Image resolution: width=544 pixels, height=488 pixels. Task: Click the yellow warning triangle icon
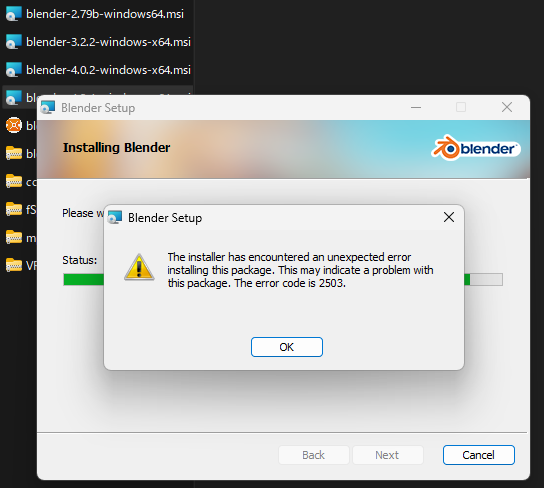(139, 267)
